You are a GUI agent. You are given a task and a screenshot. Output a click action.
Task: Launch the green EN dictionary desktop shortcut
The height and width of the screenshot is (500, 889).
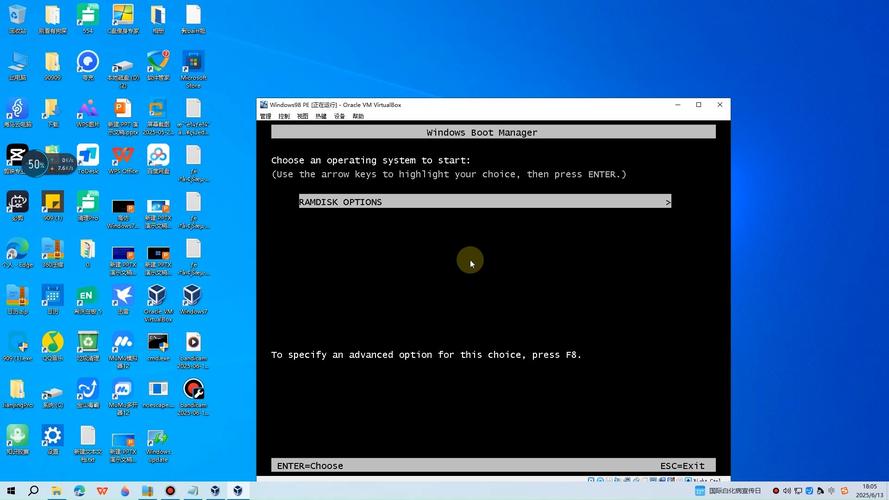[88, 299]
